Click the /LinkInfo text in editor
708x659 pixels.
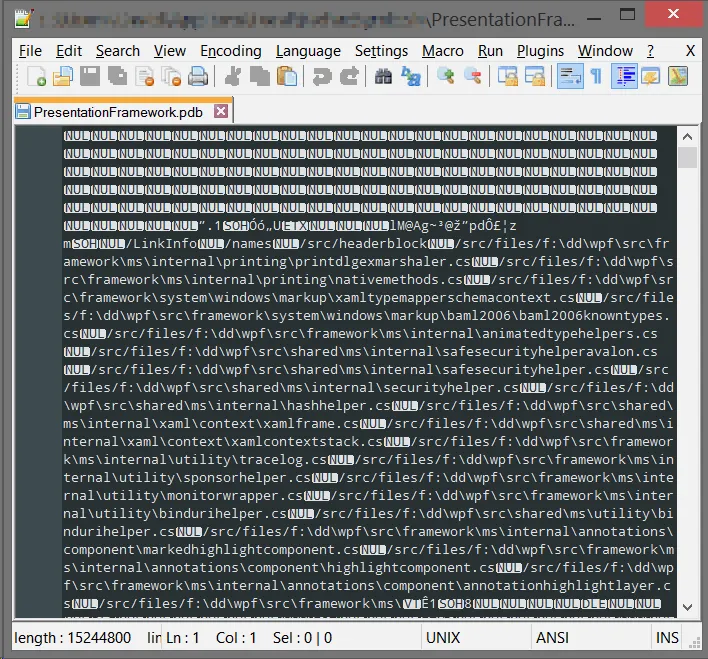tap(162, 244)
